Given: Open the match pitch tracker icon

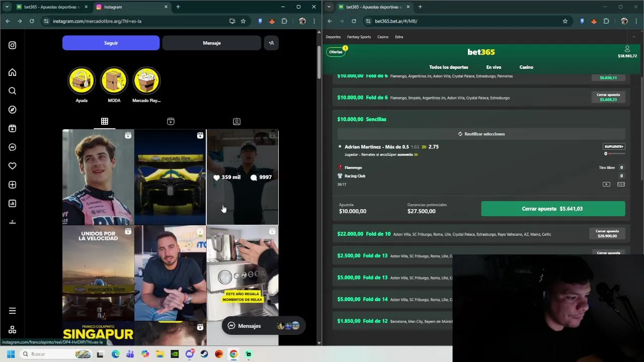Looking at the screenshot, I should point(621,184).
